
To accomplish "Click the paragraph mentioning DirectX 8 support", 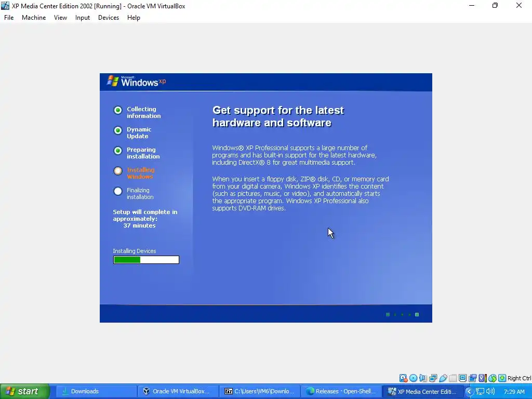I will pyautogui.click(x=294, y=155).
